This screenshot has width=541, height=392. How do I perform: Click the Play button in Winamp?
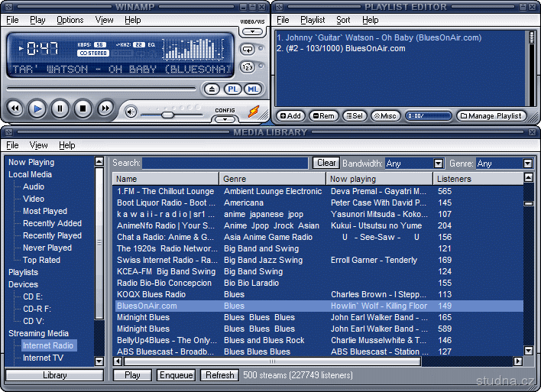(37, 109)
